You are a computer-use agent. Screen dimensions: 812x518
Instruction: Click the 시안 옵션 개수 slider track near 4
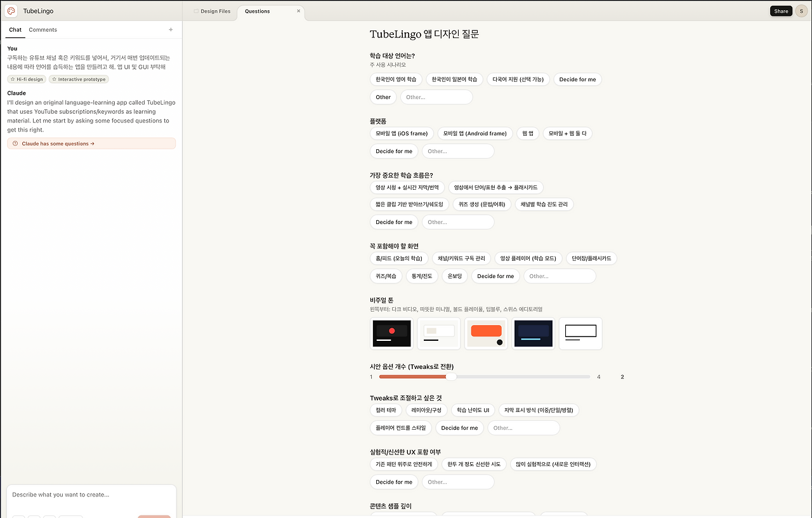pyautogui.click(x=589, y=377)
